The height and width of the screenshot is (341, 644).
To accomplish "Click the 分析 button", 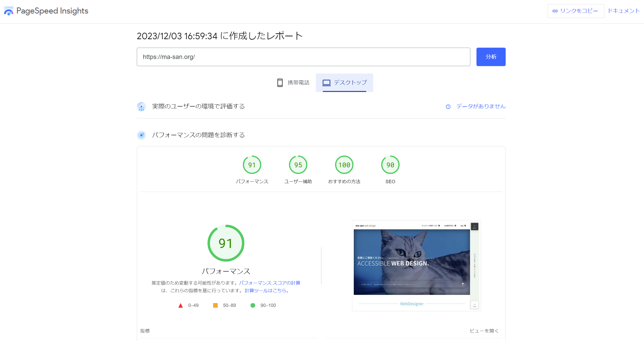I will tap(491, 57).
